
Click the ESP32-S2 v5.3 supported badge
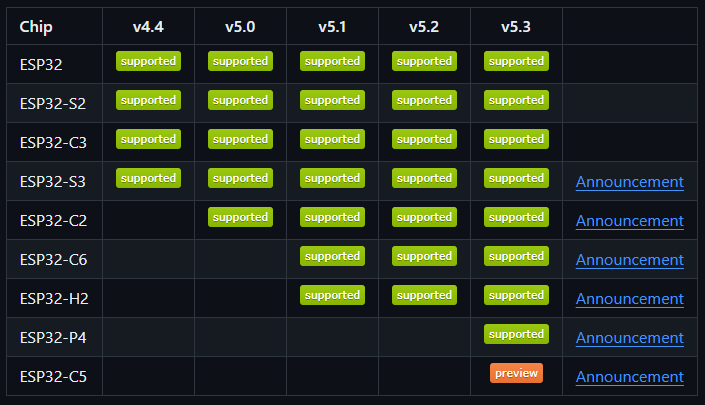[516, 100]
